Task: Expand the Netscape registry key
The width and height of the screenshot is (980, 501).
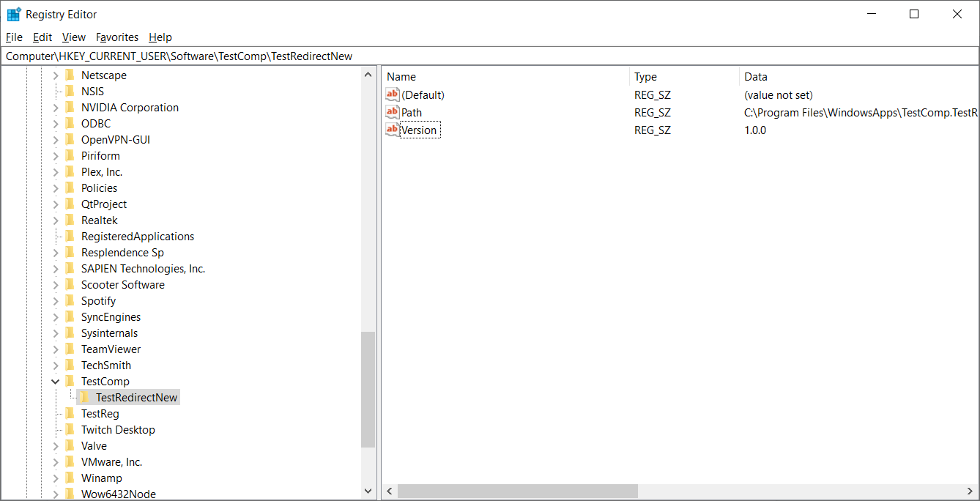Action: point(56,75)
